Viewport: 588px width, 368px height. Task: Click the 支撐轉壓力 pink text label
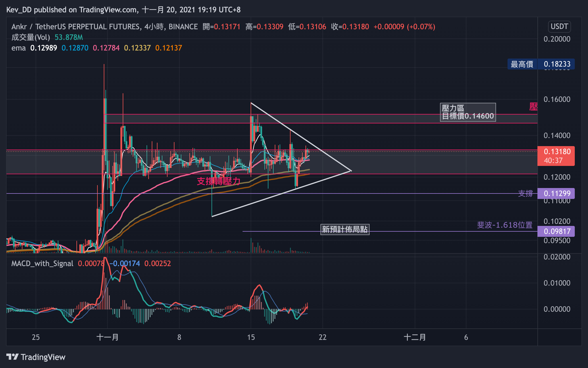click(x=218, y=181)
